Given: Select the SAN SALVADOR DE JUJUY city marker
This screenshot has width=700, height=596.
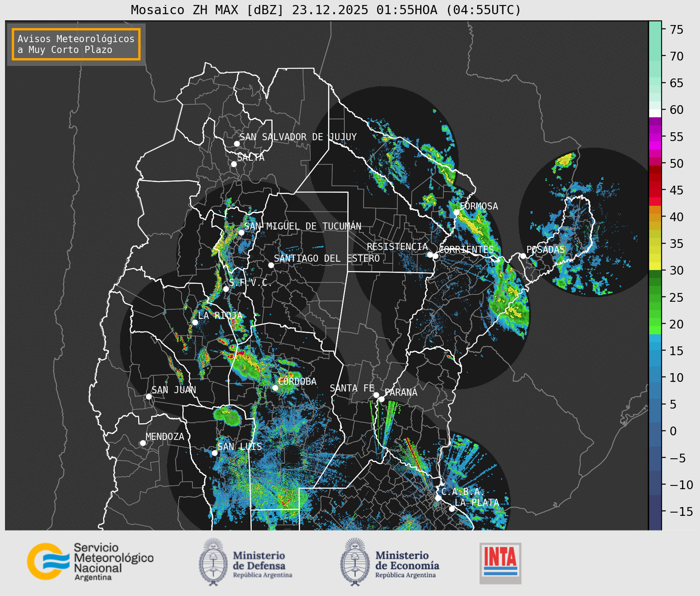Looking at the screenshot, I should [x=237, y=144].
